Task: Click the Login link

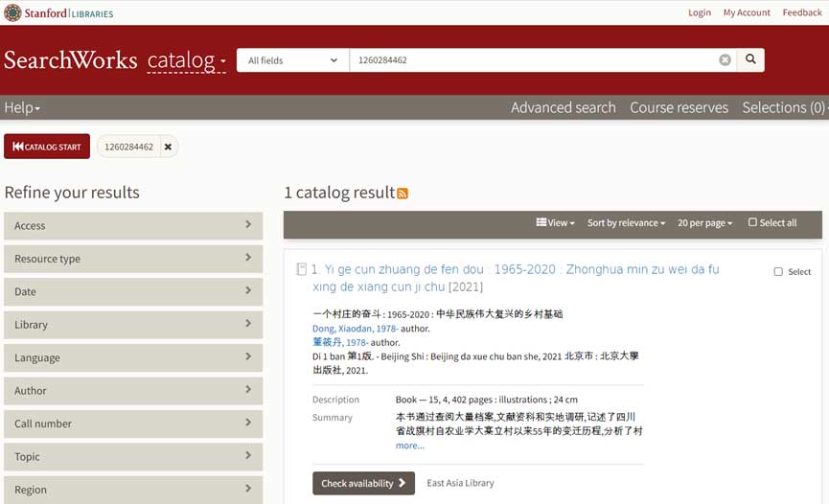Action: tap(700, 12)
